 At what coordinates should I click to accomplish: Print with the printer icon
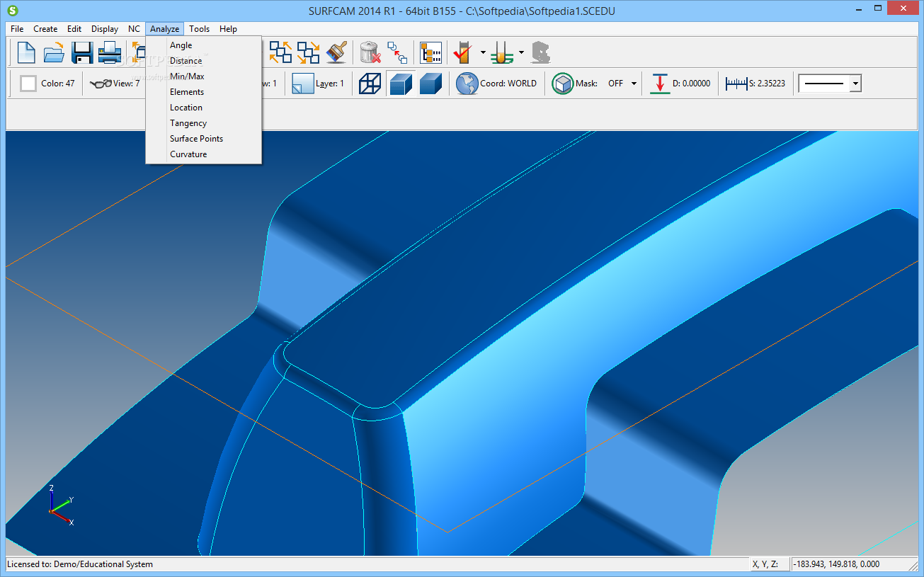110,52
